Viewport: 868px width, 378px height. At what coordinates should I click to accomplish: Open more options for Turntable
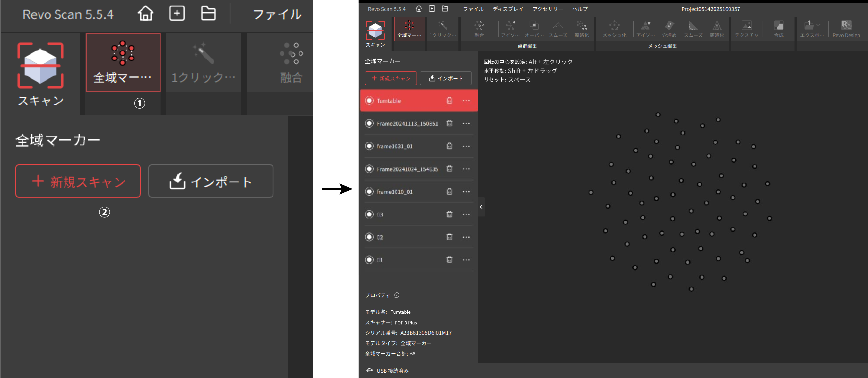click(466, 100)
